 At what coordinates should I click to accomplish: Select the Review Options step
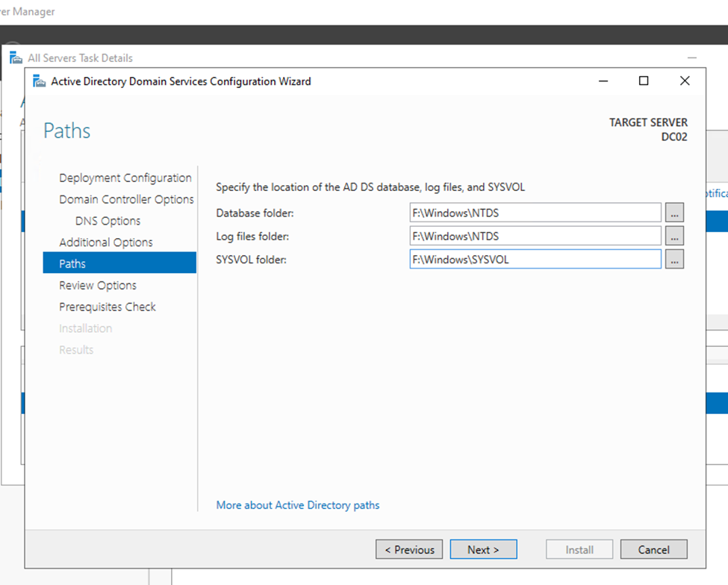[x=97, y=285]
